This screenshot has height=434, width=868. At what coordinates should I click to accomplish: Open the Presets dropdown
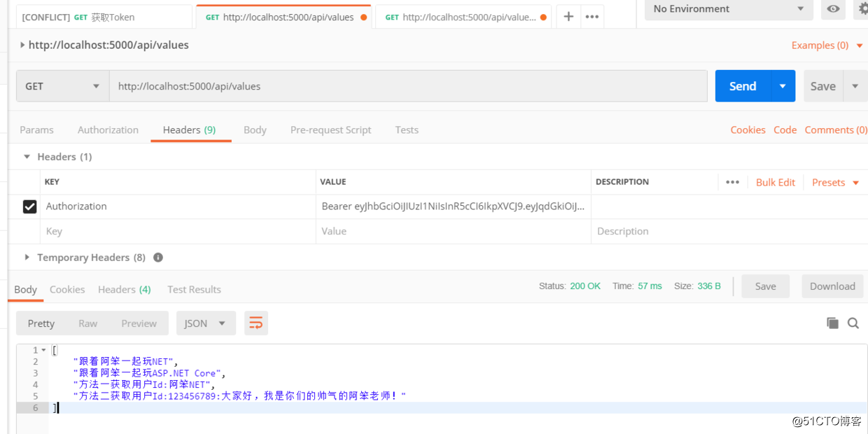point(835,182)
